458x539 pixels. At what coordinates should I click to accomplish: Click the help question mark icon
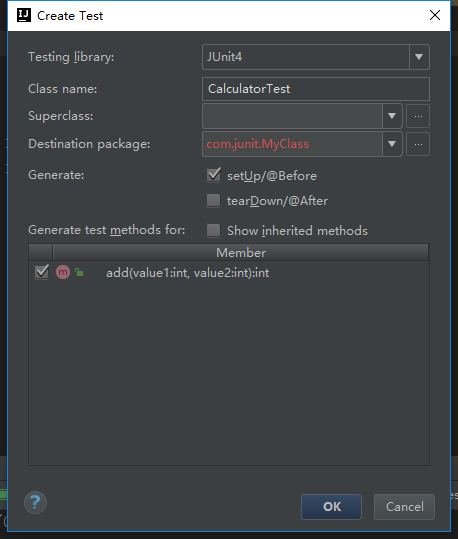point(35,503)
